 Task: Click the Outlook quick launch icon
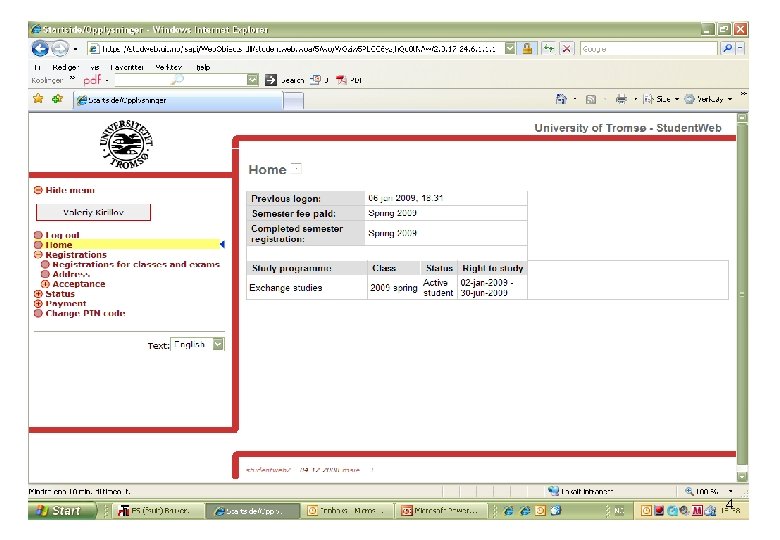pos(540,511)
